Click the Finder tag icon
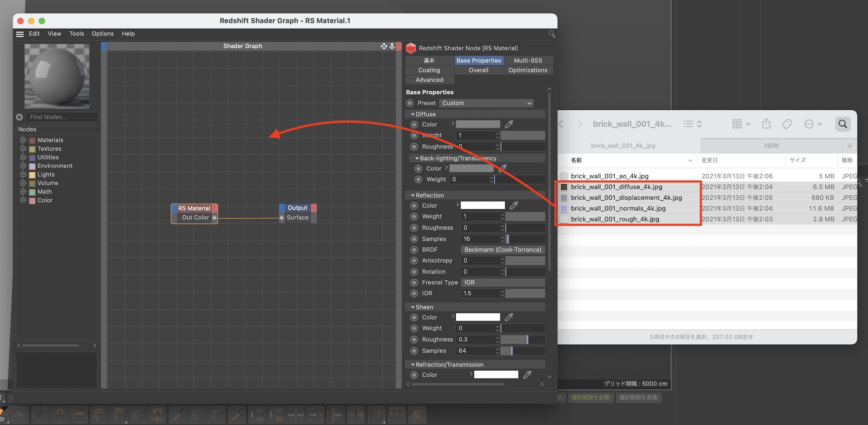 787,124
